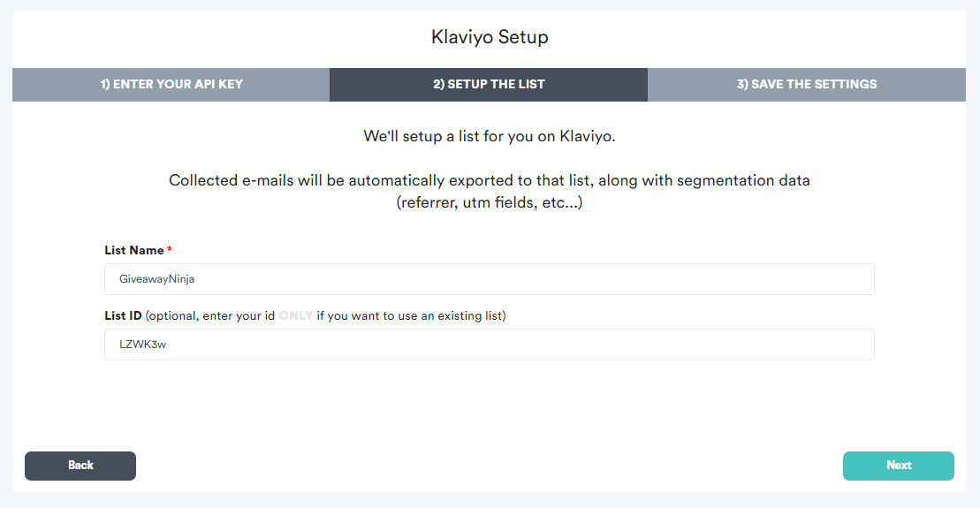This screenshot has width=980, height=508.
Task: Go back with the Back button
Action: click(x=80, y=466)
